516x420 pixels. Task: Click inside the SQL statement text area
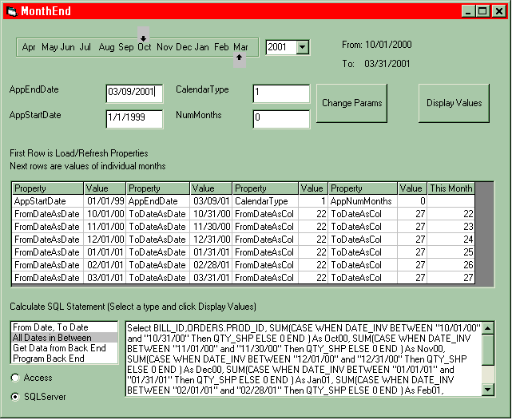pos(304,359)
